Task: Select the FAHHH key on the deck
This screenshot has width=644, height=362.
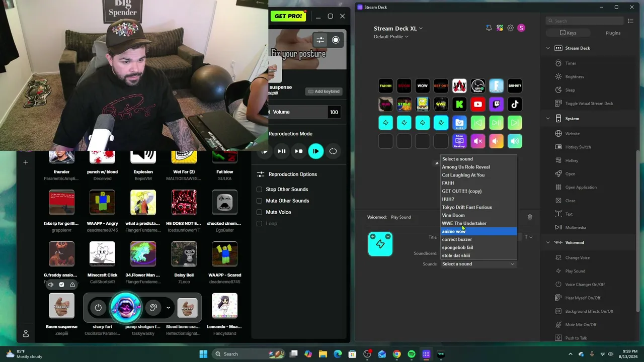Action: tap(385, 86)
